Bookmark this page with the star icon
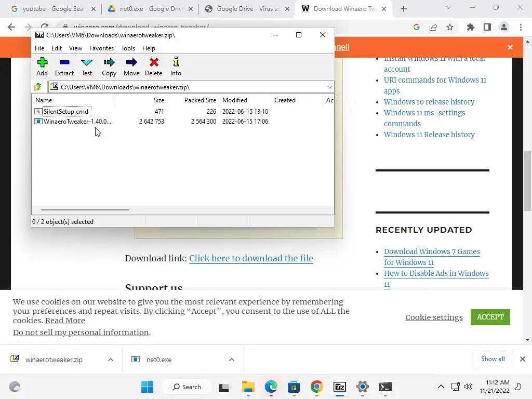 tap(450, 27)
